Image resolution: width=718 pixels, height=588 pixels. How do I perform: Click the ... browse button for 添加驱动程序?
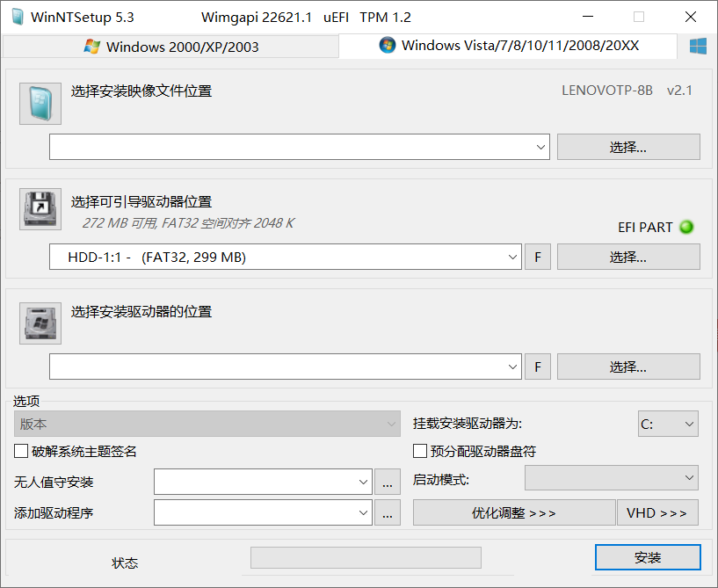coord(388,512)
